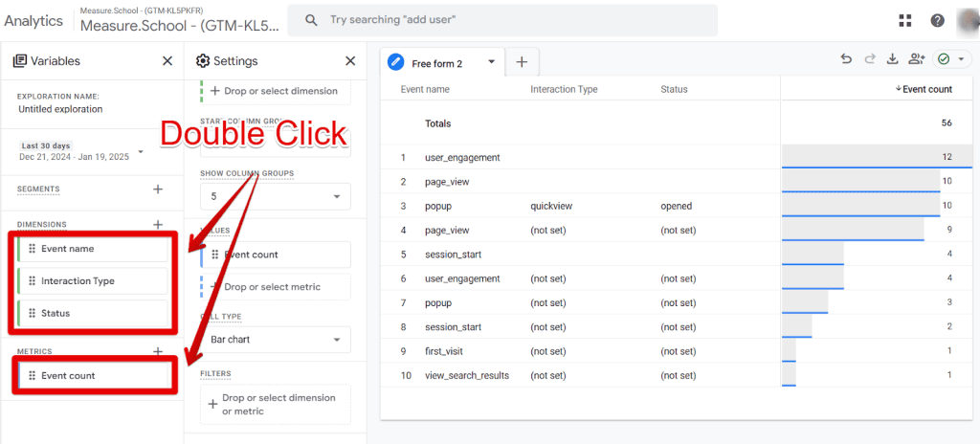
Task: Close the Variables panel
Action: coord(167,60)
